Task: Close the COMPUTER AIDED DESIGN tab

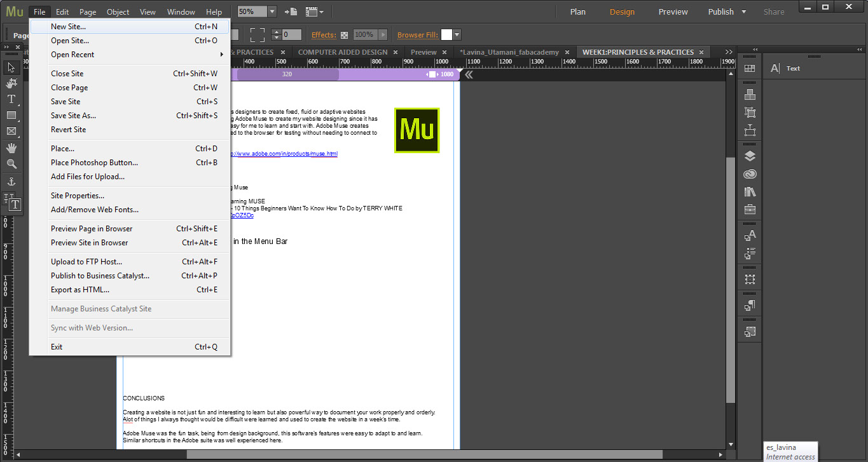Action: point(396,52)
